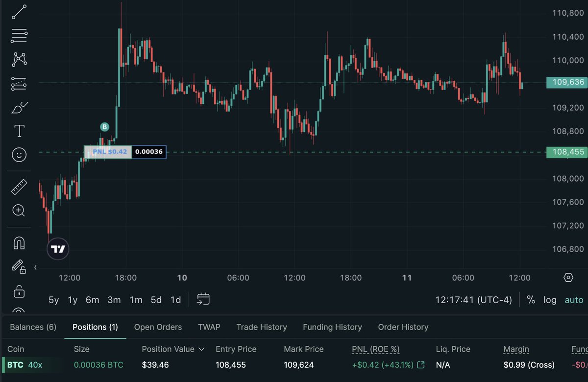
Task: Collapse the drawing tools sidebar
Action: pyautogui.click(x=35, y=267)
